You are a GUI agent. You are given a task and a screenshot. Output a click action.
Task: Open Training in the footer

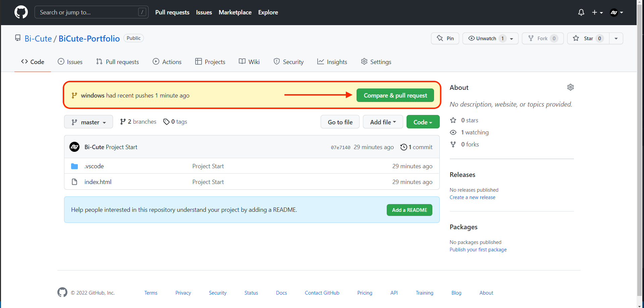pyautogui.click(x=425, y=293)
